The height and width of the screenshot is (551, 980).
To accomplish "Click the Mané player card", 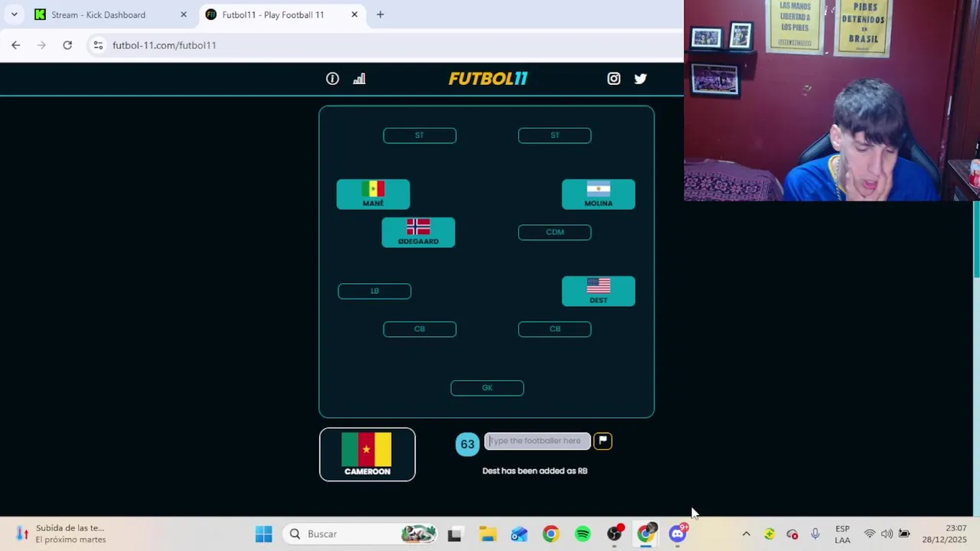I will click(x=373, y=194).
